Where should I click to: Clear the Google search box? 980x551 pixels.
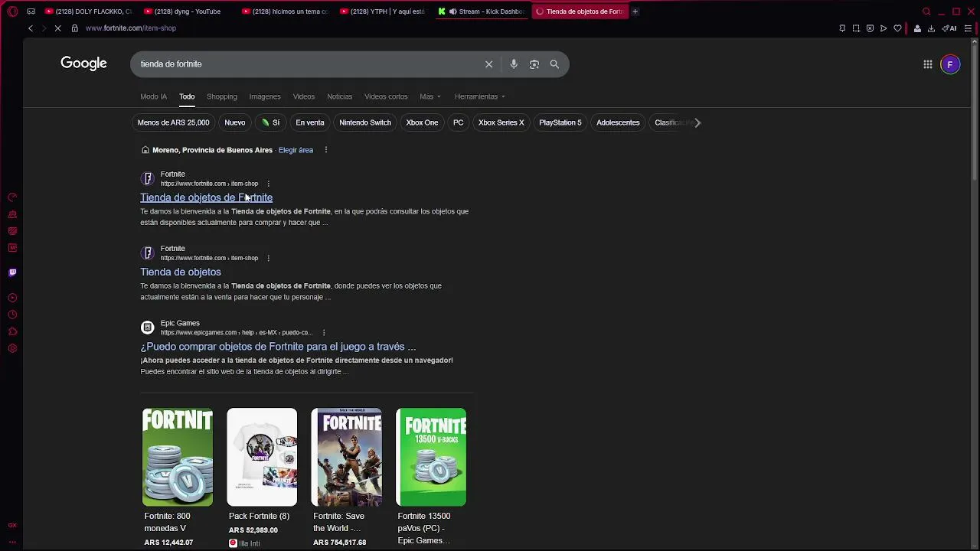pyautogui.click(x=488, y=64)
